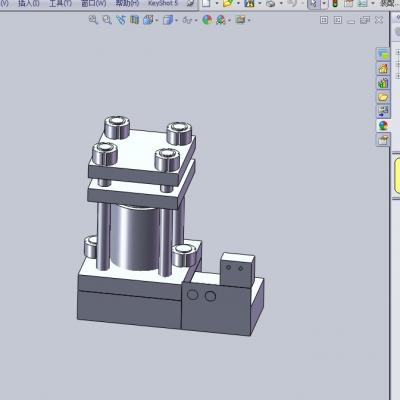Click the View Settings monitor icon
The width and height of the screenshot is (400, 400).
point(240,20)
